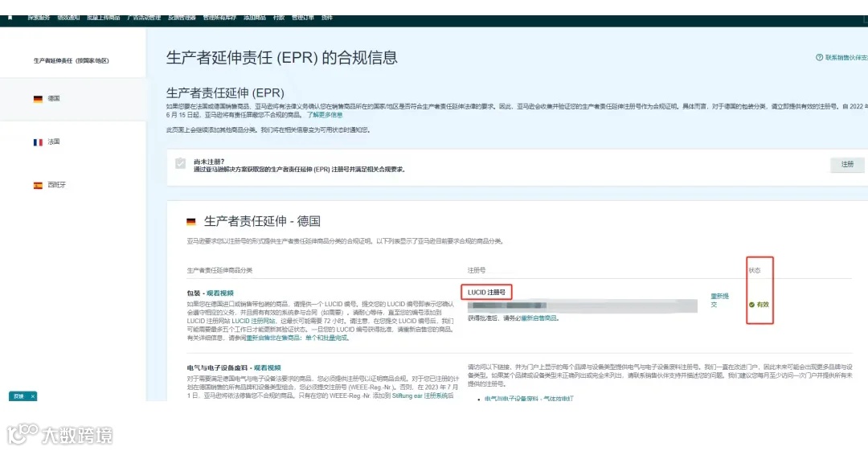Open the LUCID 注册网站 link

[x=253, y=321]
